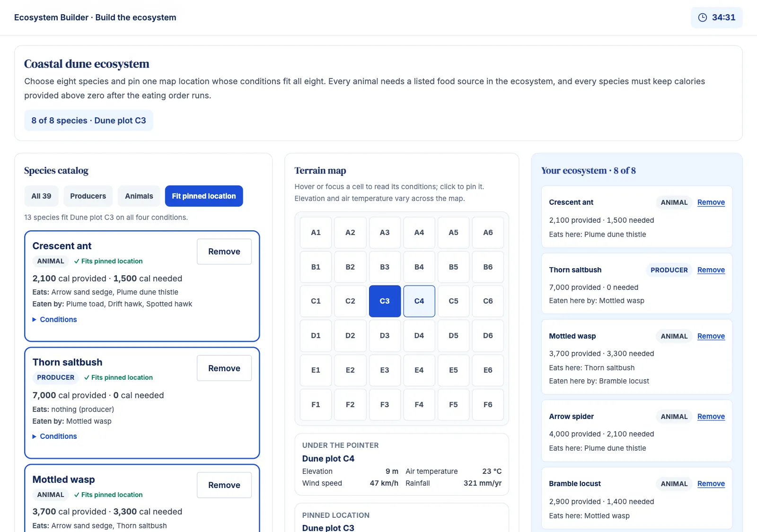The image size is (757, 532).
Task: Pin terrain map cell E5
Action: click(x=453, y=370)
